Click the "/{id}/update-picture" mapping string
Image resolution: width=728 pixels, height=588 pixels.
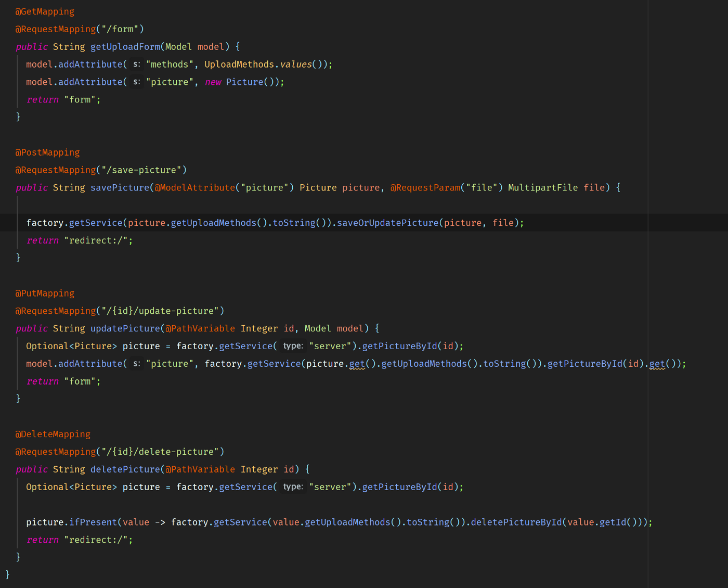pos(160,311)
